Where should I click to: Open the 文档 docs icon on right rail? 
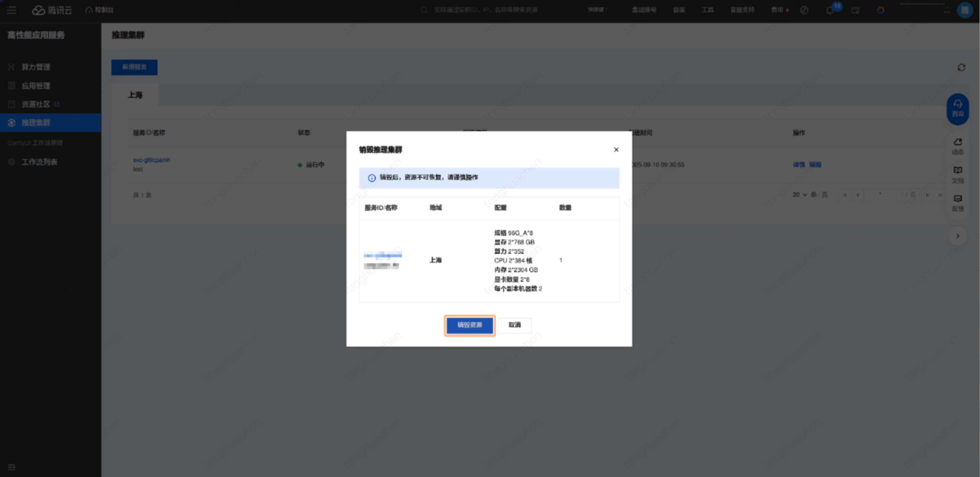(958, 174)
